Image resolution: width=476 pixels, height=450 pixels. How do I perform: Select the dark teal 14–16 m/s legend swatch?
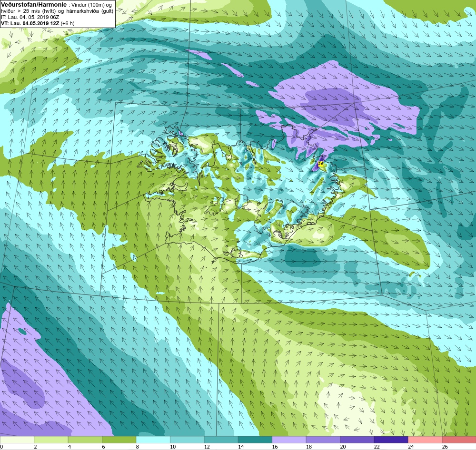click(255, 440)
